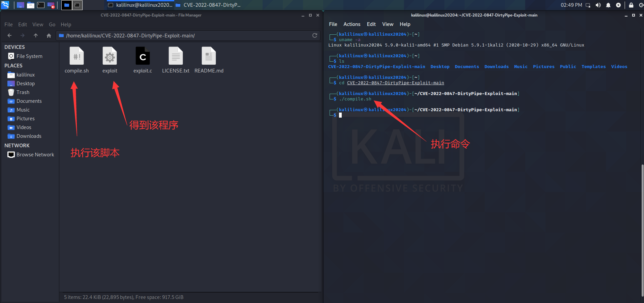The width and height of the screenshot is (644, 303).
Task: Select the compile.sh script file icon
Action: (77, 56)
